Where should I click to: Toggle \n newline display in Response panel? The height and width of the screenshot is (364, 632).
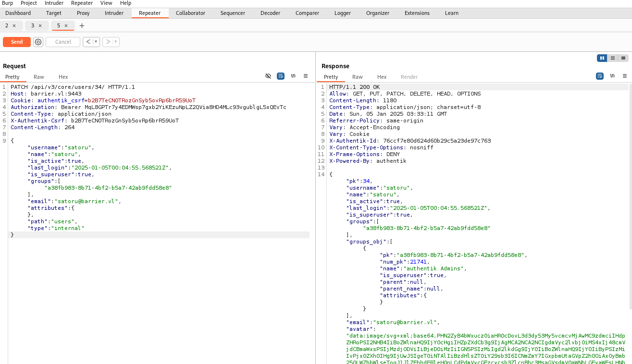[612, 76]
